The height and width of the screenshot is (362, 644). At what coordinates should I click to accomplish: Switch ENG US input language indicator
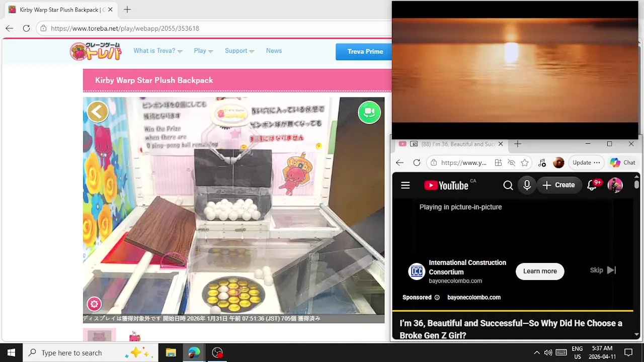click(x=577, y=352)
